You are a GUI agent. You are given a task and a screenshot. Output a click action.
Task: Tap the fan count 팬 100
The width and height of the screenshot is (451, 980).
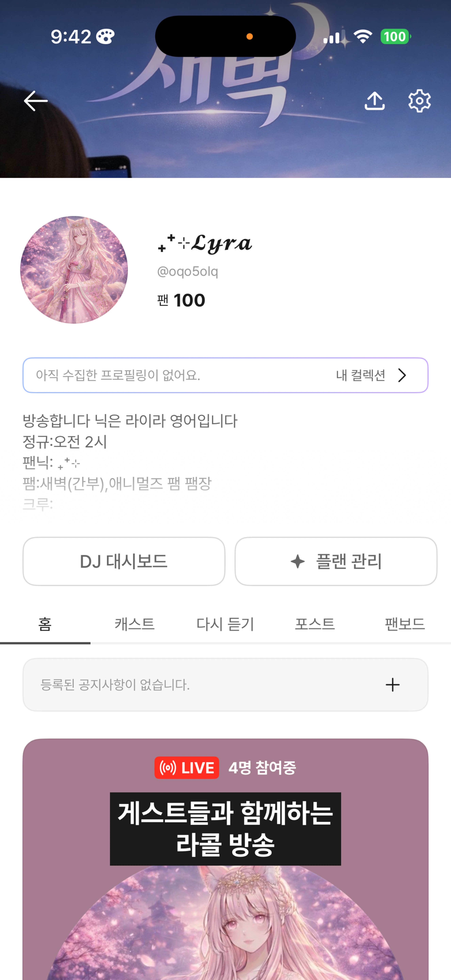click(x=181, y=300)
